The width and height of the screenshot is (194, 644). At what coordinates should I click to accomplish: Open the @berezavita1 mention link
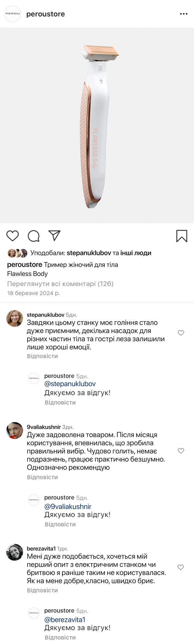[65, 620]
